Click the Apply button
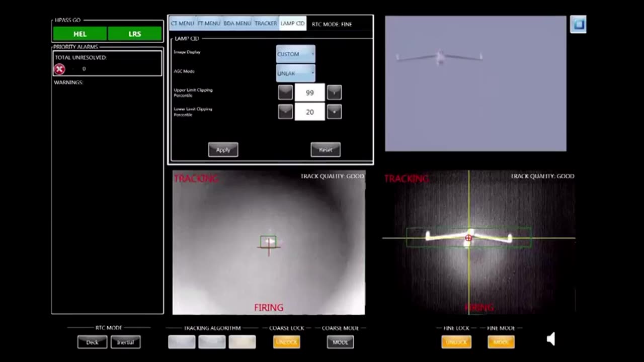Screen dimensions: 644x362 pos(223,149)
